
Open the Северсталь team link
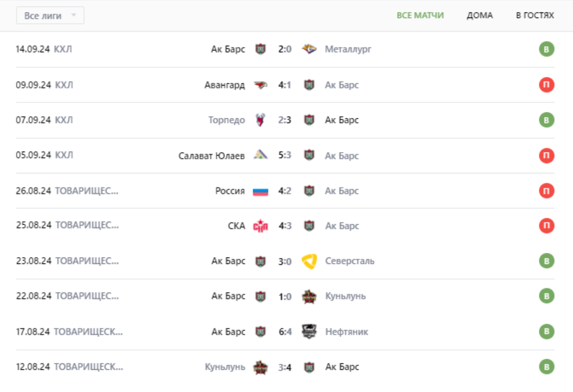[349, 261]
